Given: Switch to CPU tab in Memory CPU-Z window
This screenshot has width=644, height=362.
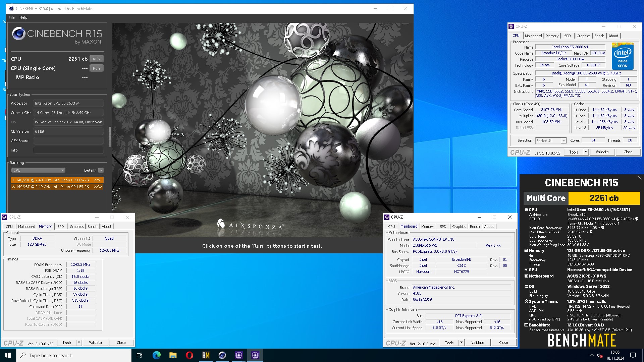Looking at the screenshot, I should 9,227.
